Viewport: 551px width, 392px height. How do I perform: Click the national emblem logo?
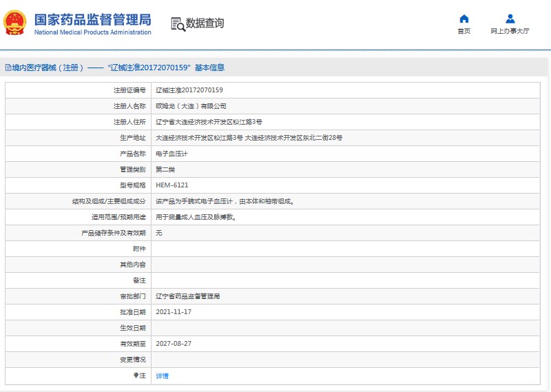[14, 23]
